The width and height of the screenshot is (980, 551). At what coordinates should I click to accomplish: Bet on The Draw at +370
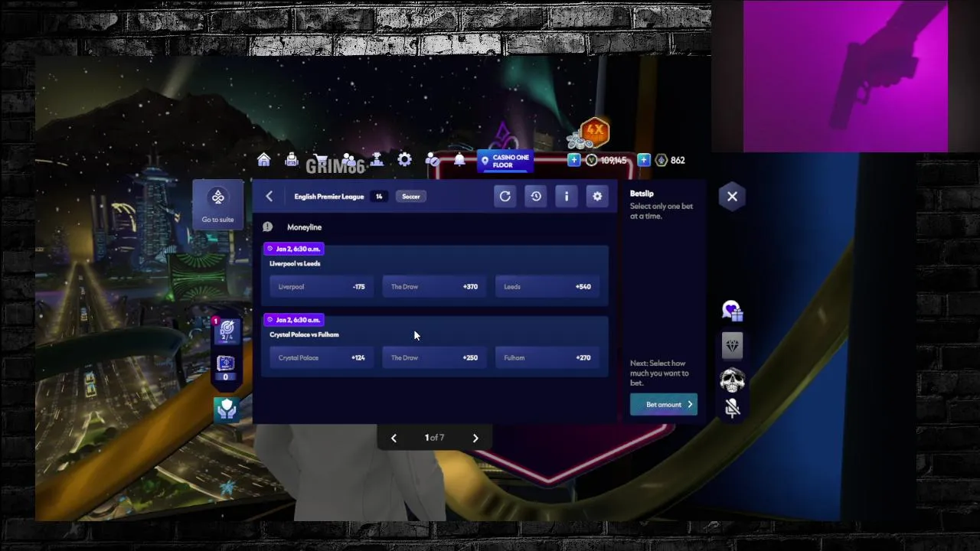coord(434,287)
